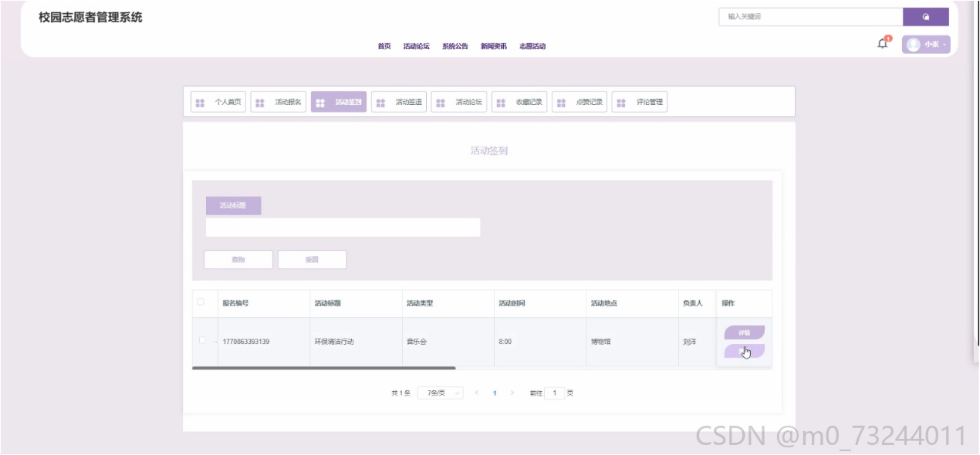Open the 小张 user dropdown menu
This screenshot has height=455, width=980.
click(926, 45)
